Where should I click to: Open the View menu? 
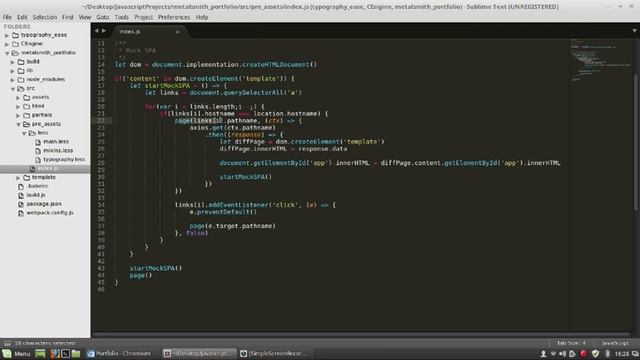coord(84,17)
